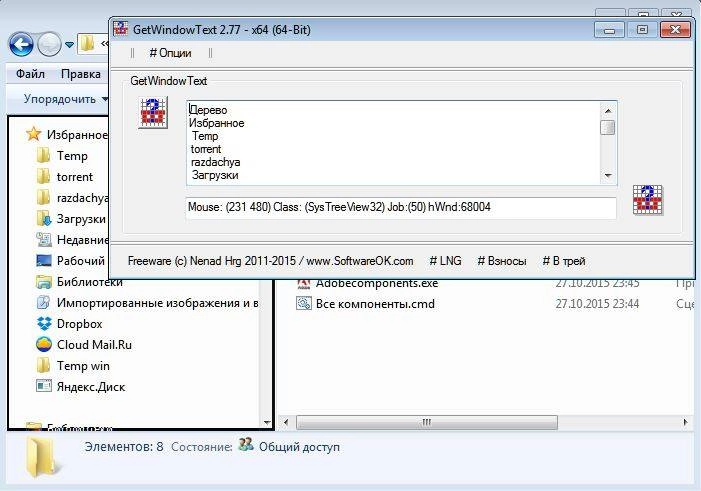
Task: Click the Дерево line in the captured text
Action: pyautogui.click(x=208, y=110)
